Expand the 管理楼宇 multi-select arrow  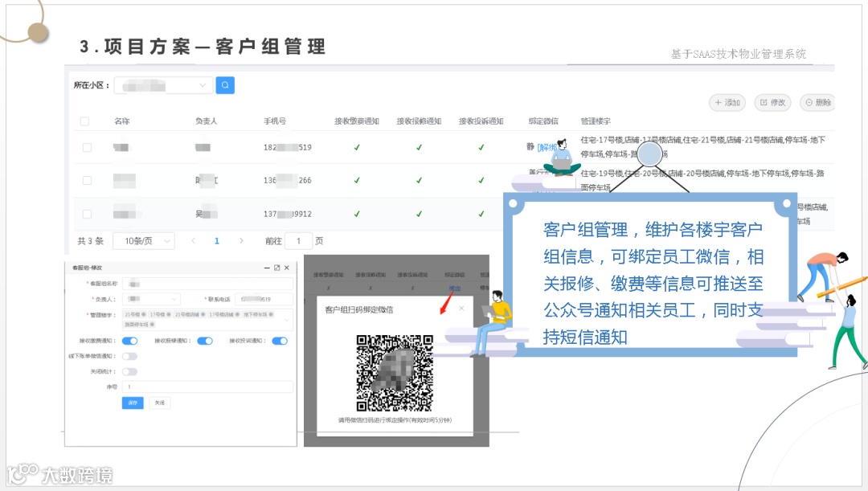click(x=287, y=320)
